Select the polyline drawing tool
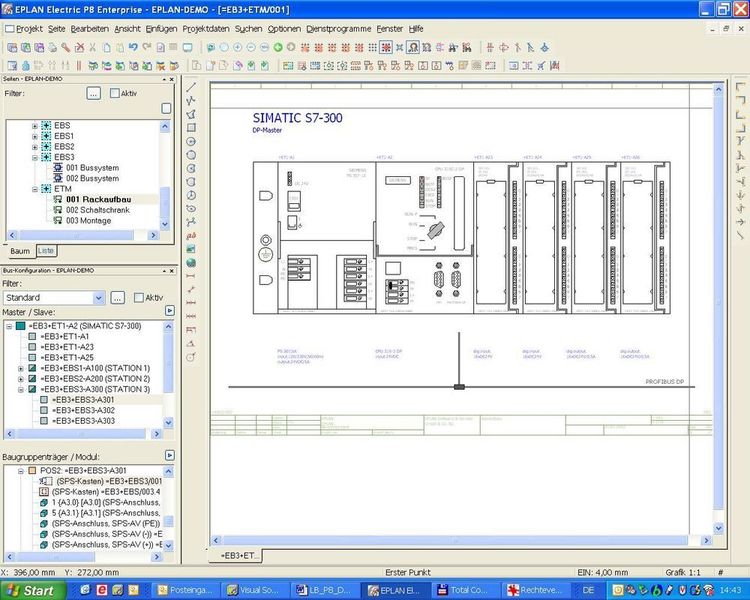 click(x=191, y=101)
